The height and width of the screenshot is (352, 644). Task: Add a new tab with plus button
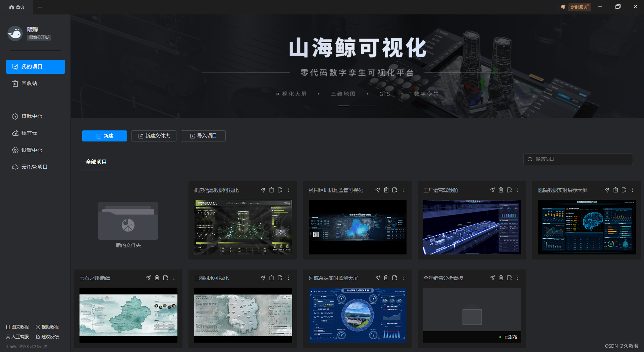[40, 7]
